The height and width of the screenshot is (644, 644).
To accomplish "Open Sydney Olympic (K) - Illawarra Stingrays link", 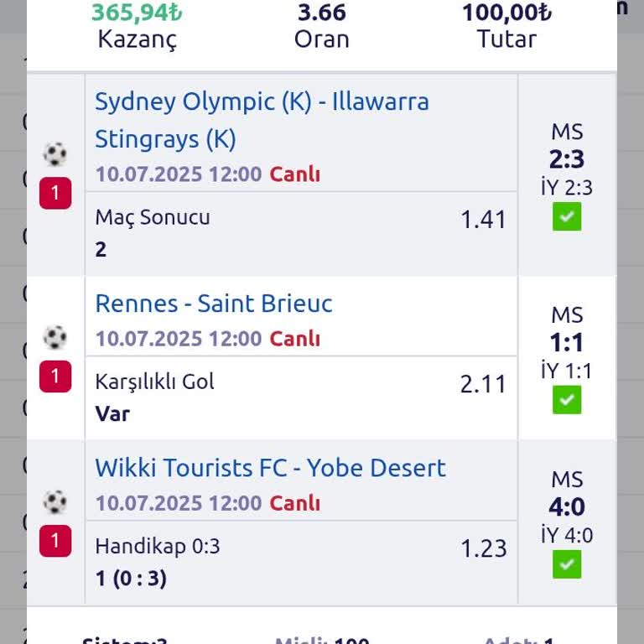I will tap(262, 119).
